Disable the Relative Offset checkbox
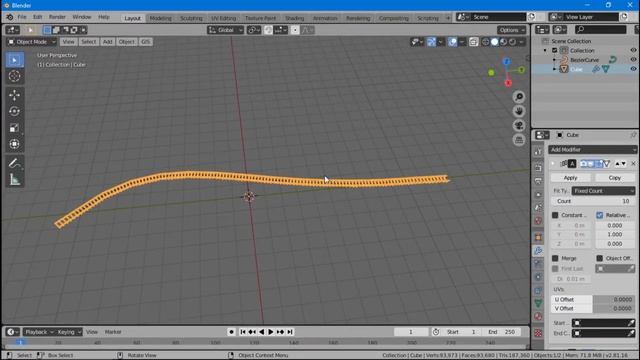 pos(600,215)
